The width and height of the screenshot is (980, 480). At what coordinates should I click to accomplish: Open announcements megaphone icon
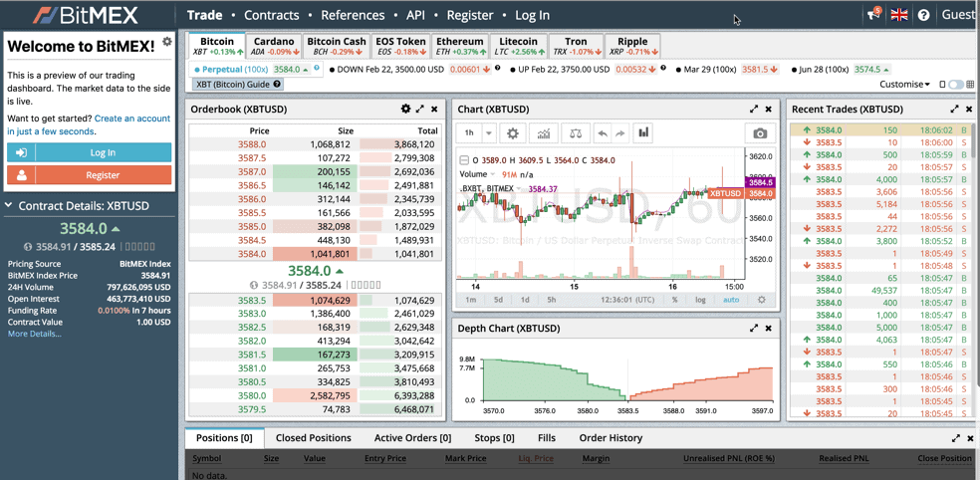tap(874, 14)
